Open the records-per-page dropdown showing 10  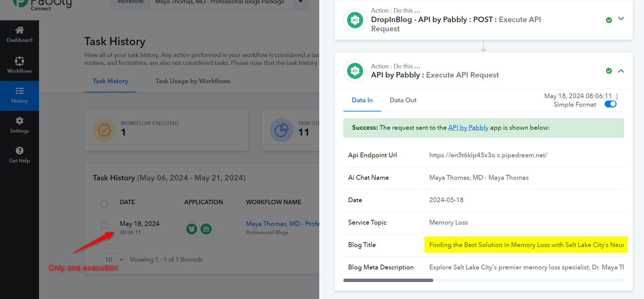[x=113, y=260]
